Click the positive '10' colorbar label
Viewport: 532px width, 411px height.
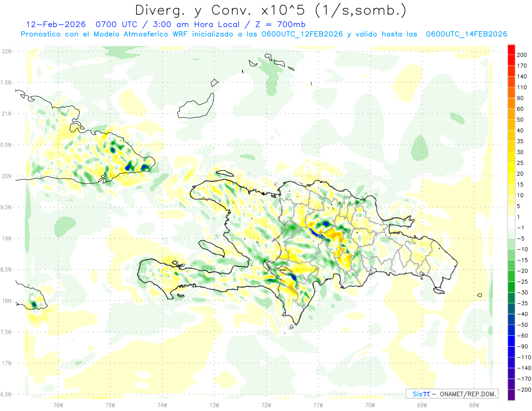(x=520, y=195)
